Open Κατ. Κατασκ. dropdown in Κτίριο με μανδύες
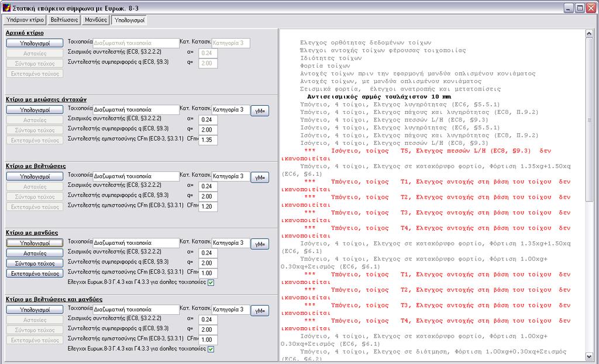Screen dimensions: 599x364 point(230,242)
